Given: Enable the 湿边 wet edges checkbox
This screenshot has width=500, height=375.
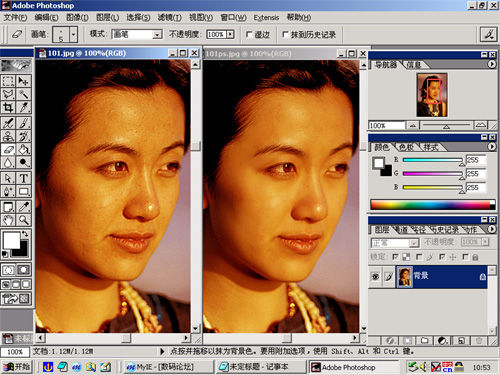Looking at the screenshot, I should 249,34.
